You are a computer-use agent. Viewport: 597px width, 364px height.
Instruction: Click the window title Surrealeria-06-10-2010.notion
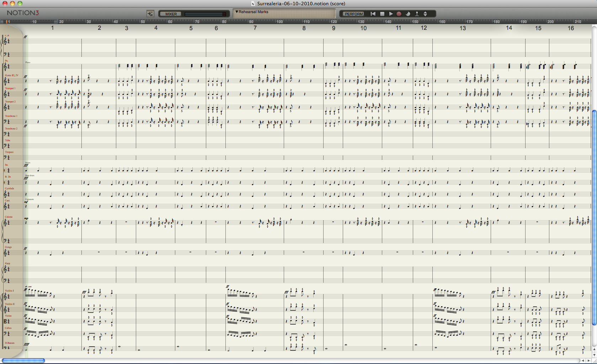pos(301,4)
